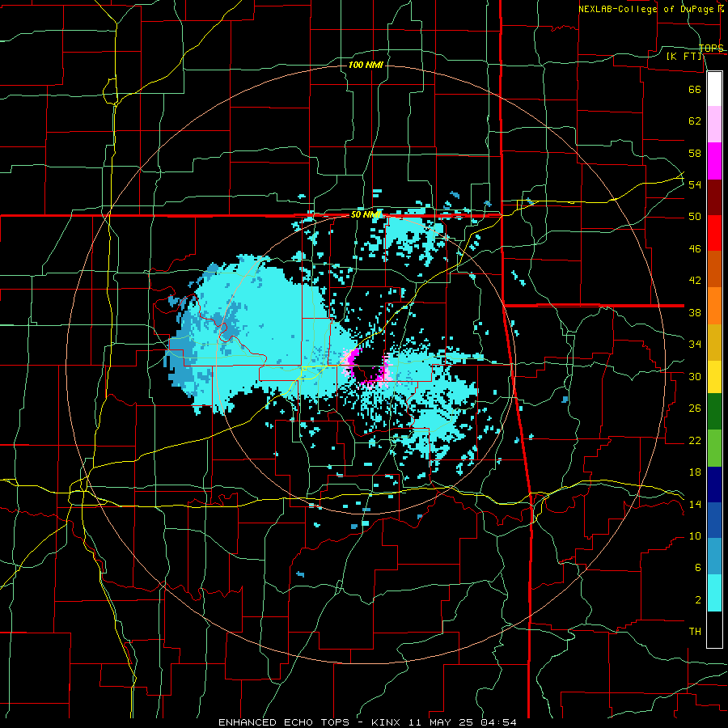The width and height of the screenshot is (728, 728).
Task: Select the 2 value on the legend
Action: click(x=698, y=600)
